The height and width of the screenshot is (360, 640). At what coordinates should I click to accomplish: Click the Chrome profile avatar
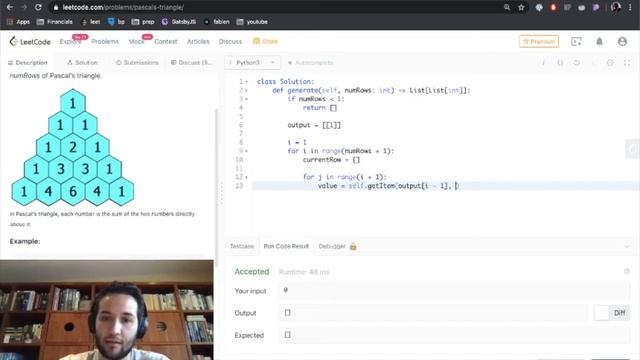pos(616,7)
